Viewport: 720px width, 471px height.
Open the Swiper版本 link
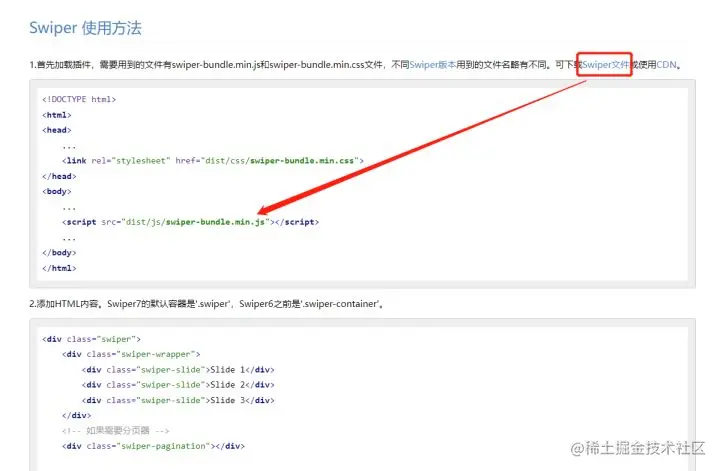pos(432,65)
